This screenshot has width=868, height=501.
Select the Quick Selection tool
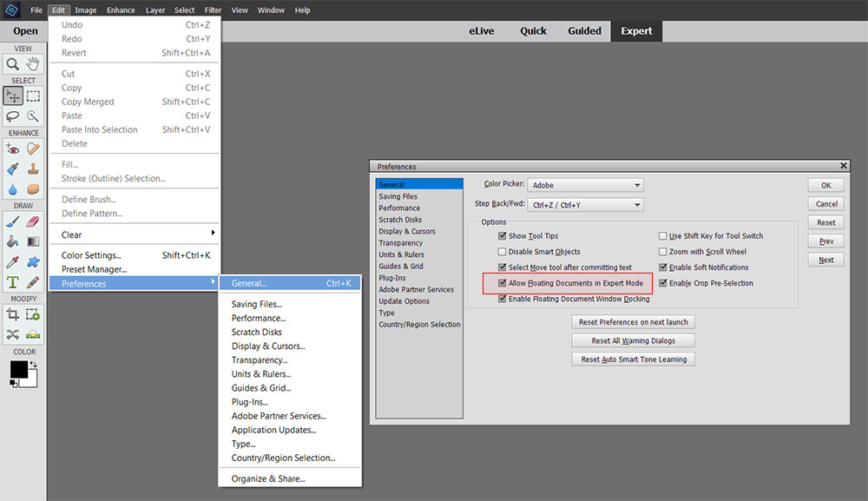coord(33,115)
